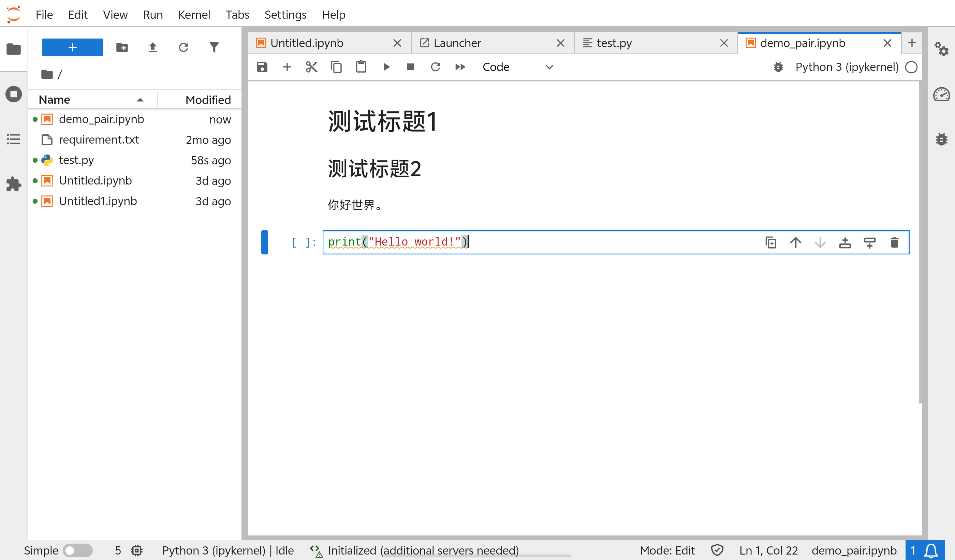
Task: Restart kernel and run all cells
Action: [x=460, y=67]
